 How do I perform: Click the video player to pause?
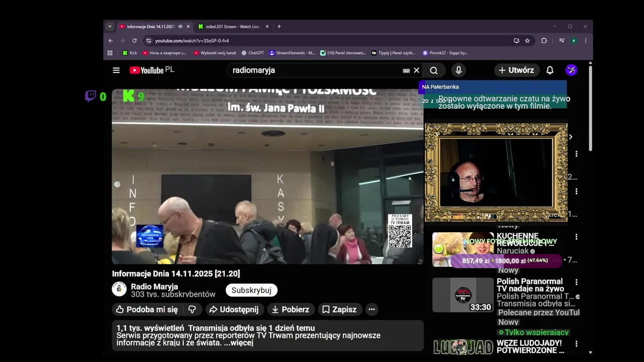coord(267,176)
